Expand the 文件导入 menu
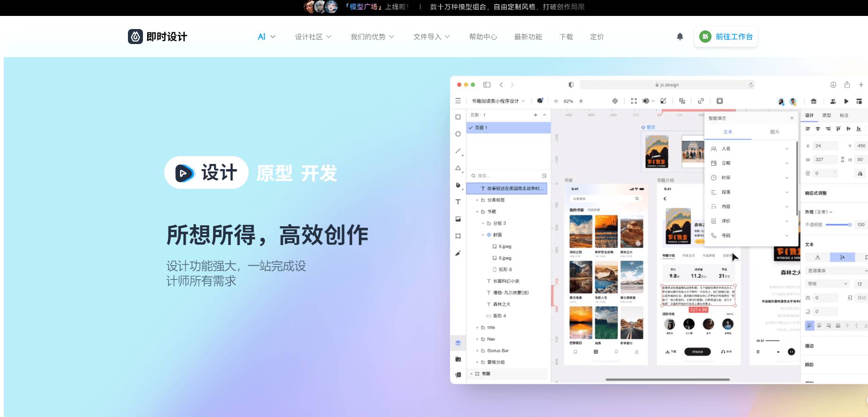The image size is (868, 417). point(432,37)
